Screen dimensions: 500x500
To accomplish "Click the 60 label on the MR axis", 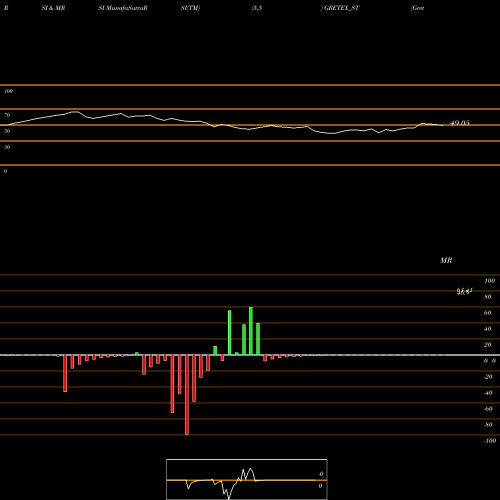I will (487, 313).
